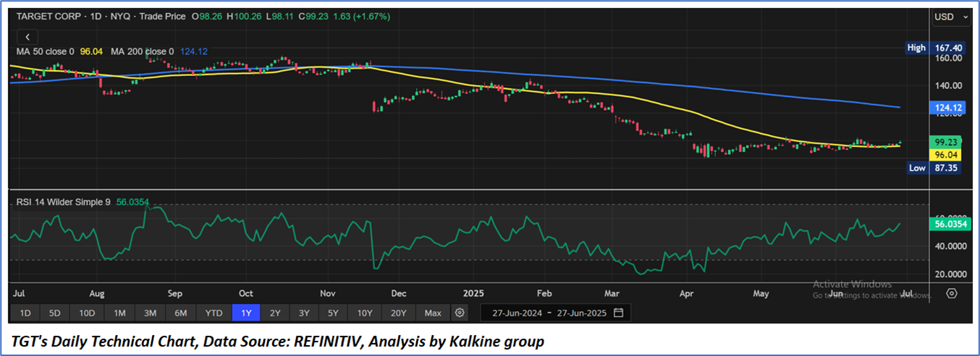The width and height of the screenshot is (980, 356).
Task: Select the 1M timeframe
Action: click(x=119, y=313)
